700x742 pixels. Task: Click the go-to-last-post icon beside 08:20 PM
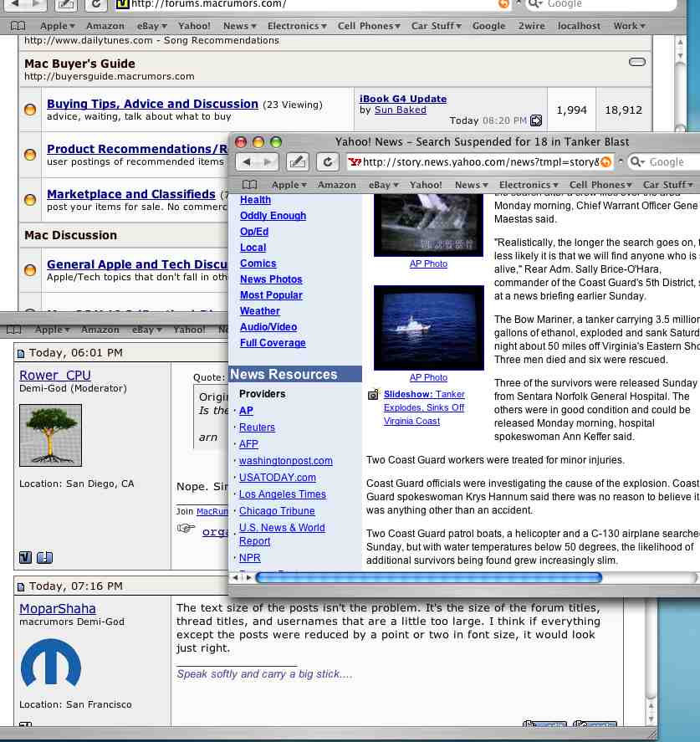coord(536,120)
